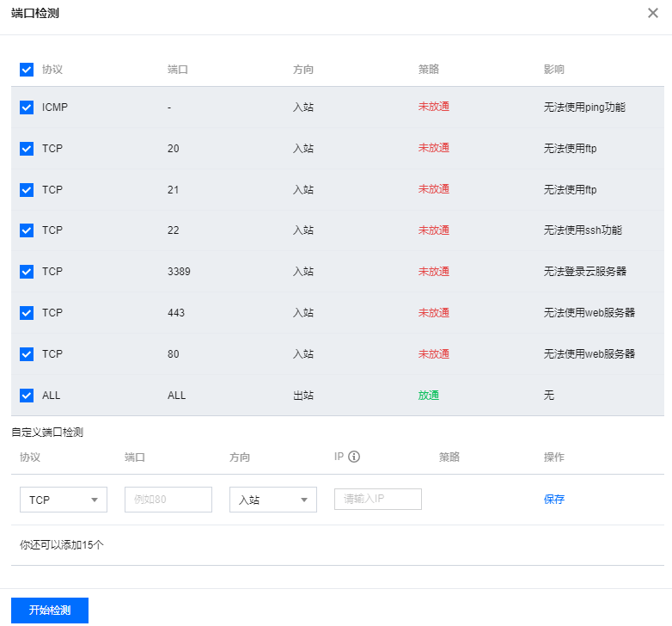672x626 pixels.
Task: Uncheck the TCP port 443 checkbox
Action: 27,313
